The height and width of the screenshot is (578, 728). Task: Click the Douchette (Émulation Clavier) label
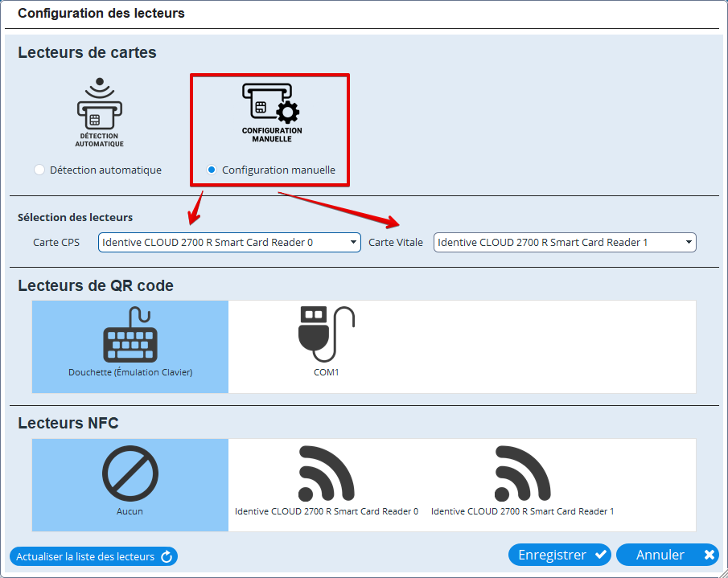(x=130, y=372)
